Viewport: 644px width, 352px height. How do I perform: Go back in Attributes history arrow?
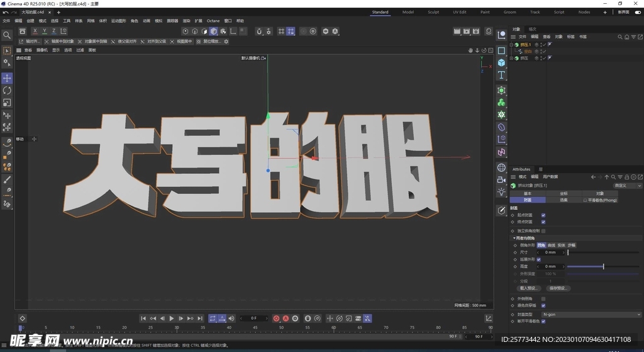[x=593, y=177]
